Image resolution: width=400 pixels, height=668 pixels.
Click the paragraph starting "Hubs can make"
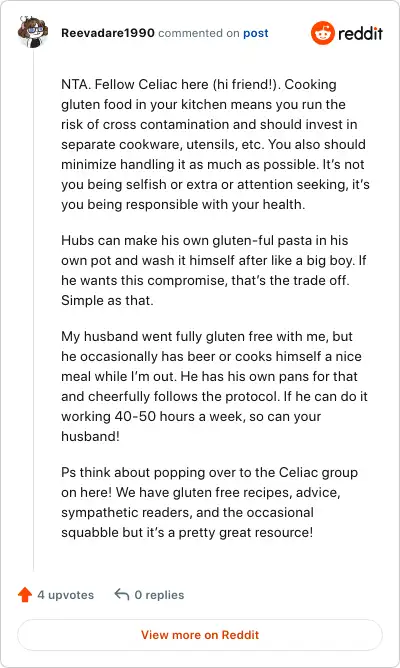pyautogui.click(x=213, y=270)
